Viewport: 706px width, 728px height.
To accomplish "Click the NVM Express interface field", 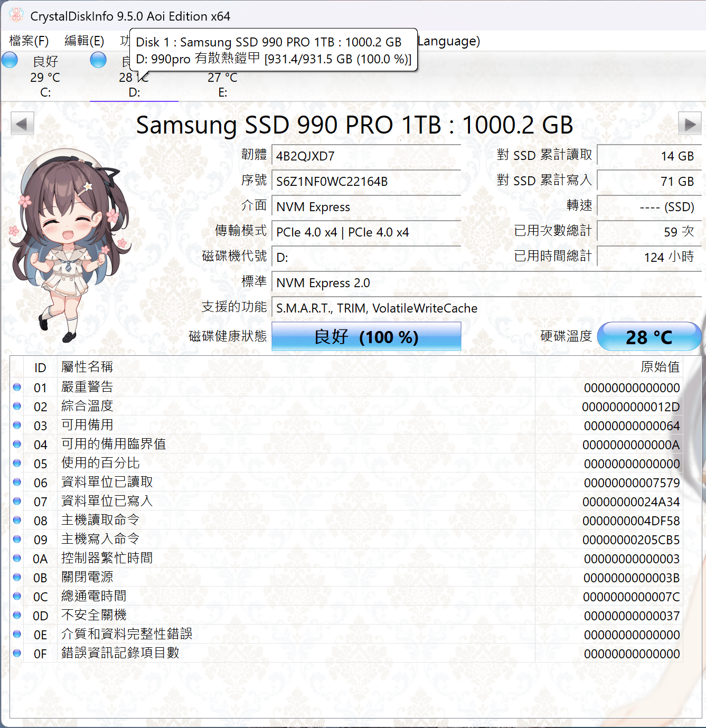I will (366, 207).
